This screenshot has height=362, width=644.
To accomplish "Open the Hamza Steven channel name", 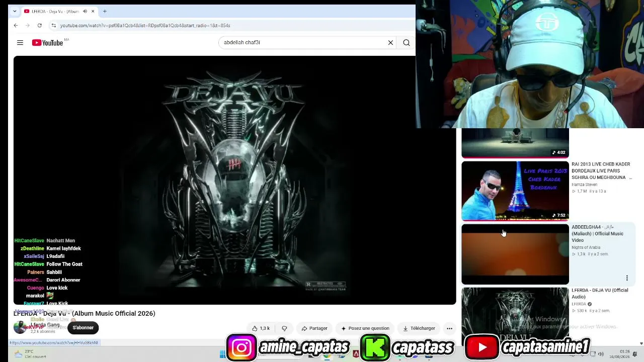I will click(584, 185).
